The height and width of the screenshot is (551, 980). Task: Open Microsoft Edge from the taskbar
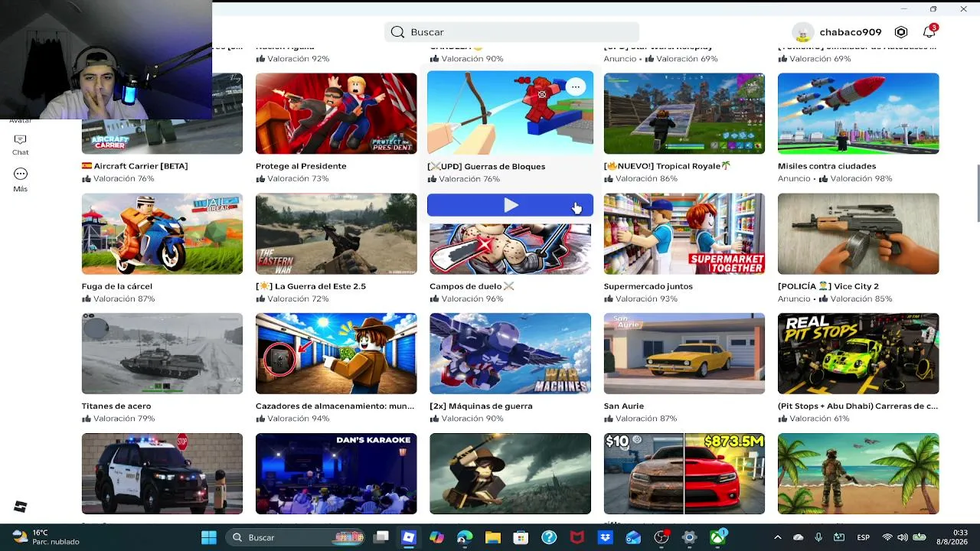[x=465, y=537]
